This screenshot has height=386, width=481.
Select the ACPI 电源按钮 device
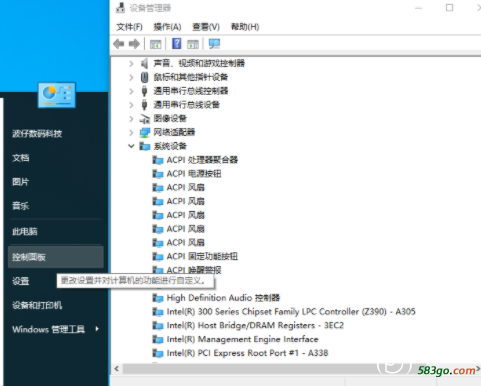(194, 174)
